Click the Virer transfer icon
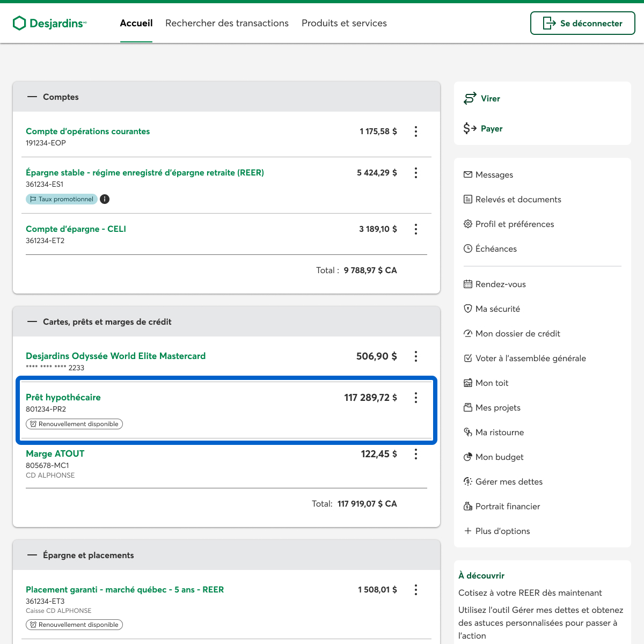644x644 pixels. pos(470,98)
